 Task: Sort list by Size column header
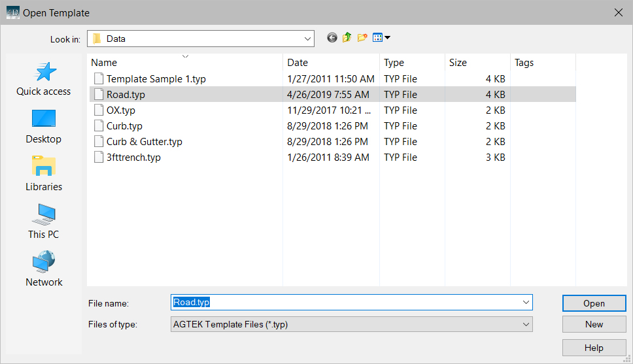click(x=458, y=63)
